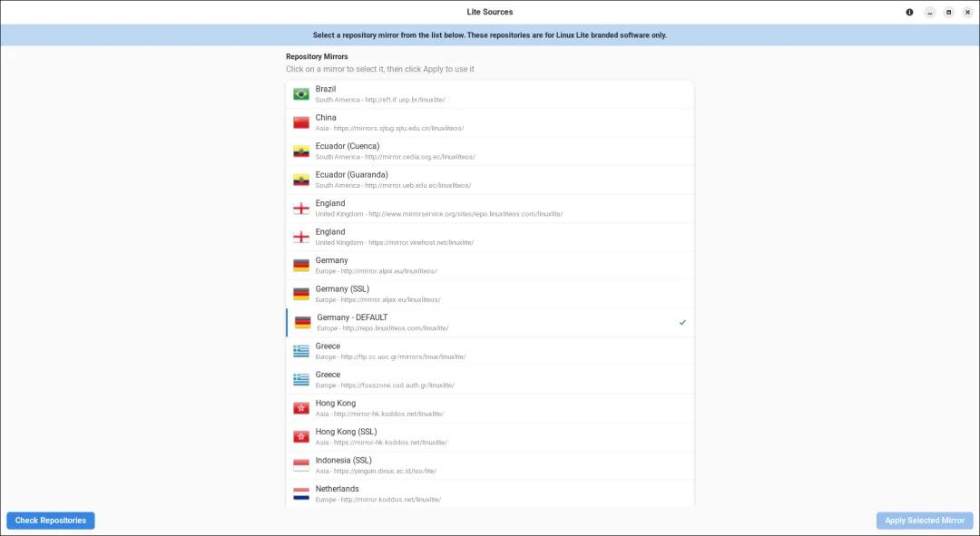Screen dimensions: 980x536
Task: Choose the Hong Kong (SSL) mirror
Action: click(x=490, y=436)
